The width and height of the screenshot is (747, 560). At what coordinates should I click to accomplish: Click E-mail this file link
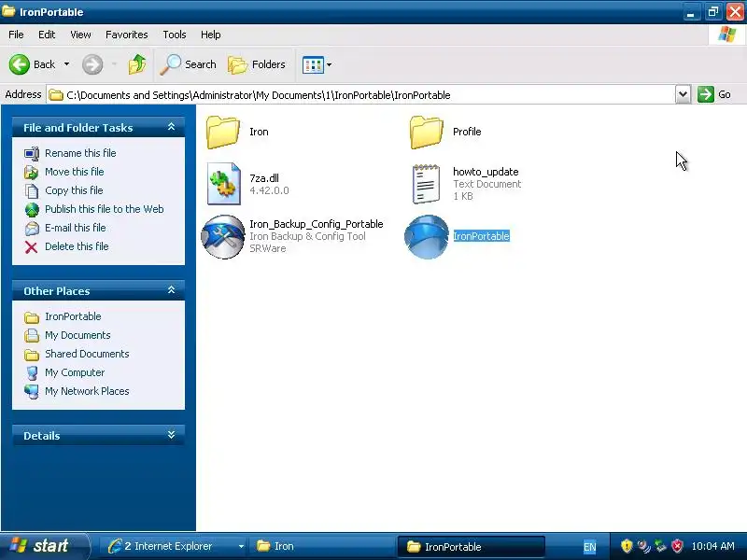(x=76, y=228)
